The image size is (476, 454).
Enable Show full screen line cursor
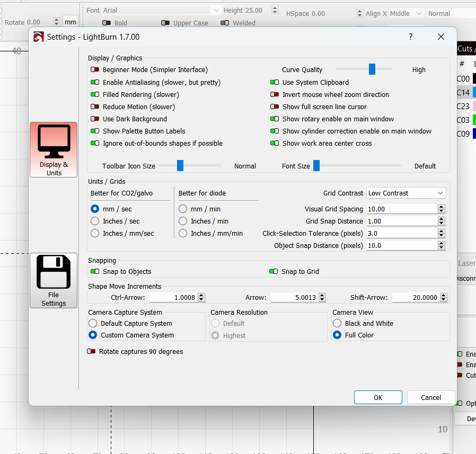pos(275,106)
